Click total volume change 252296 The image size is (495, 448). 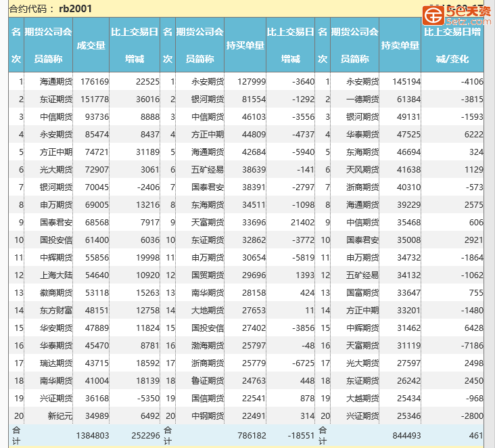click(145, 436)
